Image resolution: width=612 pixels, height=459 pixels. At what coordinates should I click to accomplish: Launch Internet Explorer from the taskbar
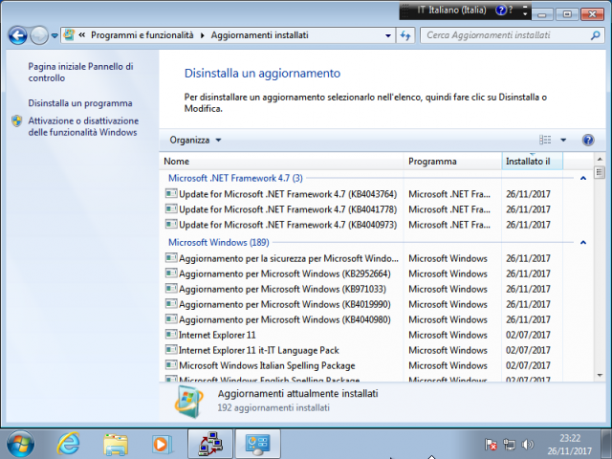pyautogui.click(x=68, y=444)
